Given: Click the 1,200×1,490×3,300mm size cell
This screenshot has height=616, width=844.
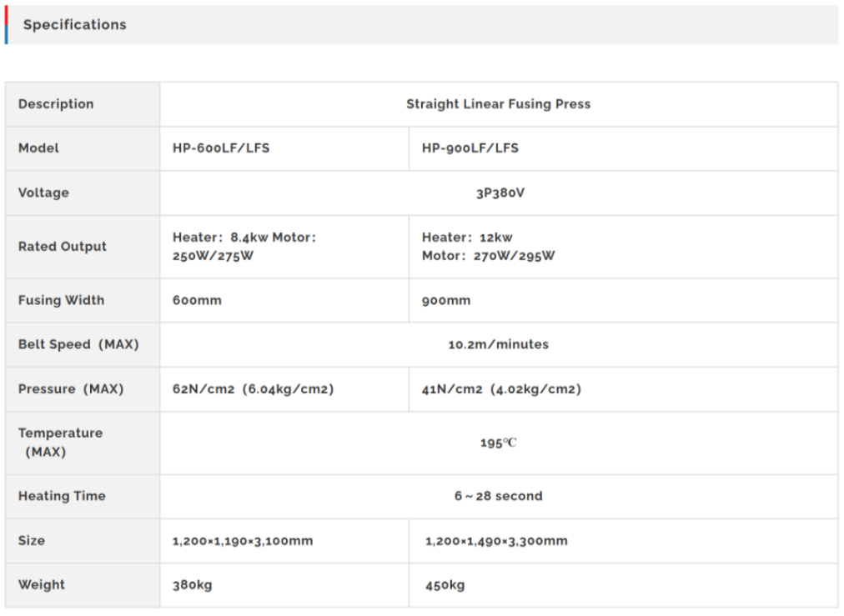Looking at the screenshot, I should point(496,541).
